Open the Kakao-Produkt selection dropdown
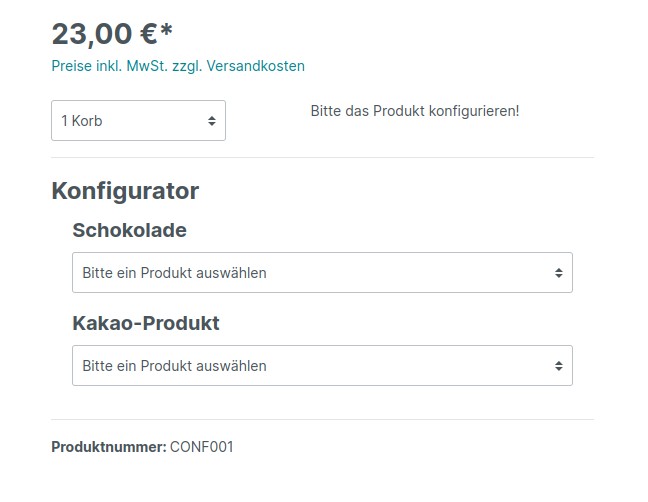 pyautogui.click(x=322, y=365)
